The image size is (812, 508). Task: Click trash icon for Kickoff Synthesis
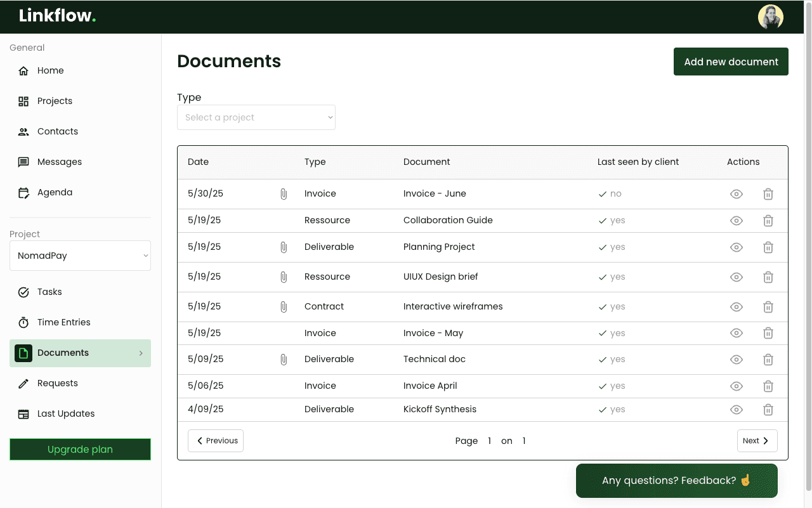[x=768, y=410]
